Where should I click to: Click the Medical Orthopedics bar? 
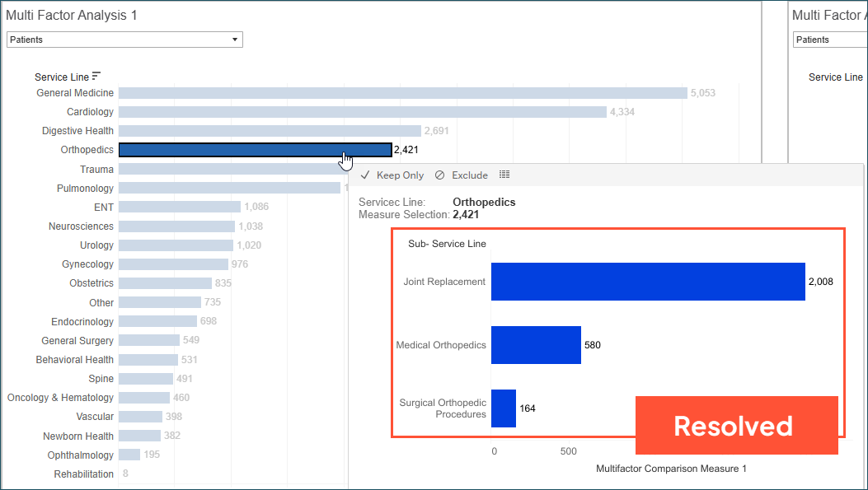pyautogui.click(x=536, y=345)
